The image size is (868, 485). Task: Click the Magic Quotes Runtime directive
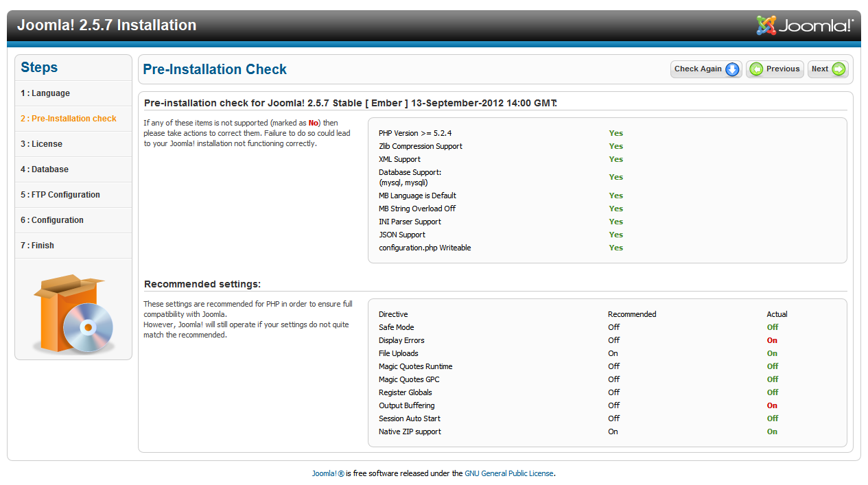(416, 366)
